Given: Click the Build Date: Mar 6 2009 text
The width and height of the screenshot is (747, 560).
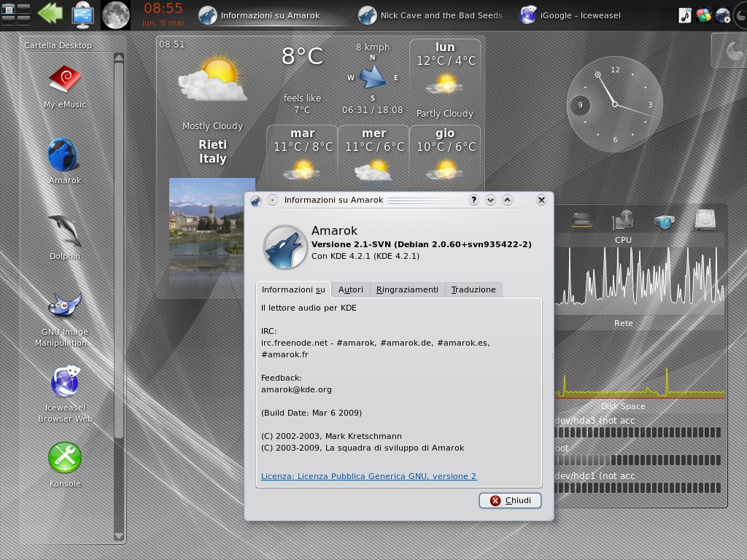Looking at the screenshot, I should (311, 413).
